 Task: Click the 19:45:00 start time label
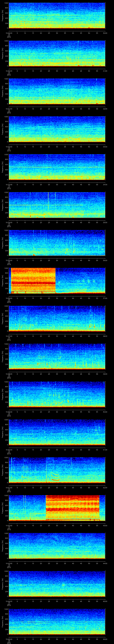[9, 639]
